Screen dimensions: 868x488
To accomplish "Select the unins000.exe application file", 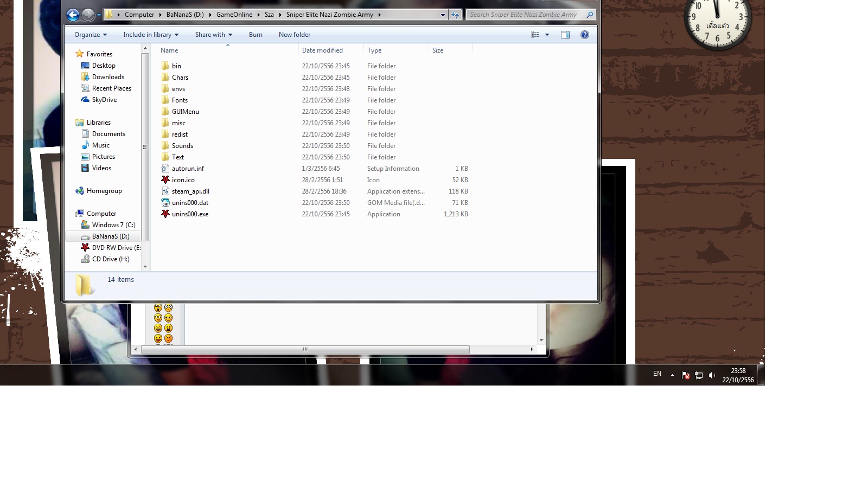I will pos(190,214).
